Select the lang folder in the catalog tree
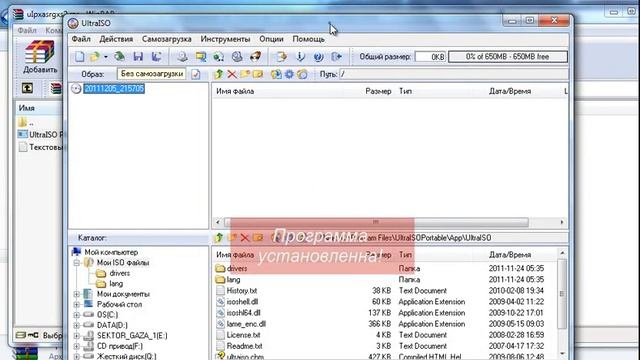The width and height of the screenshot is (640, 360). pyautogui.click(x=116, y=283)
